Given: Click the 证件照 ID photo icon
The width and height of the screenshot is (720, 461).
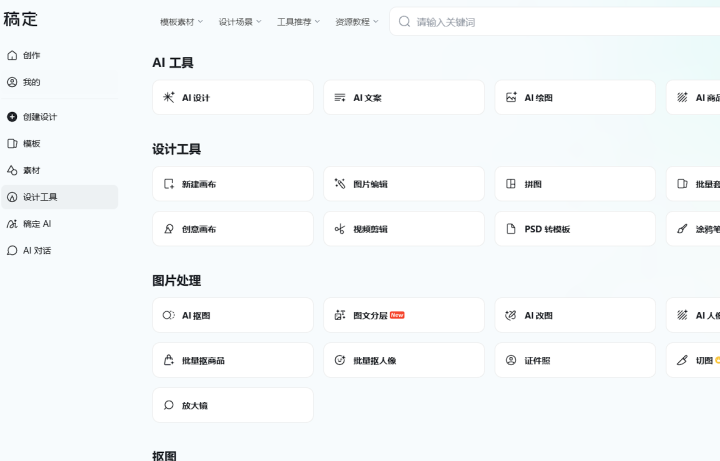Looking at the screenshot, I should point(511,360).
